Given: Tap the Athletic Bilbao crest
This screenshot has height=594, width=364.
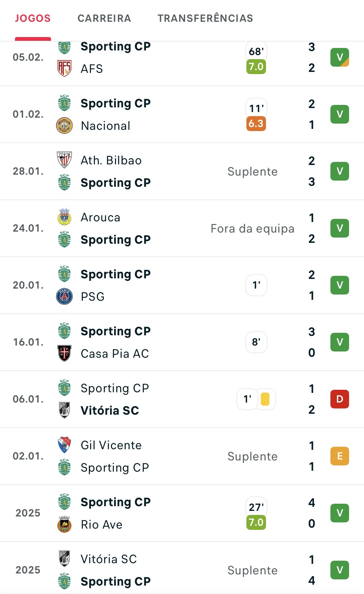Looking at the screenshot, I should (x=64, y=160).
